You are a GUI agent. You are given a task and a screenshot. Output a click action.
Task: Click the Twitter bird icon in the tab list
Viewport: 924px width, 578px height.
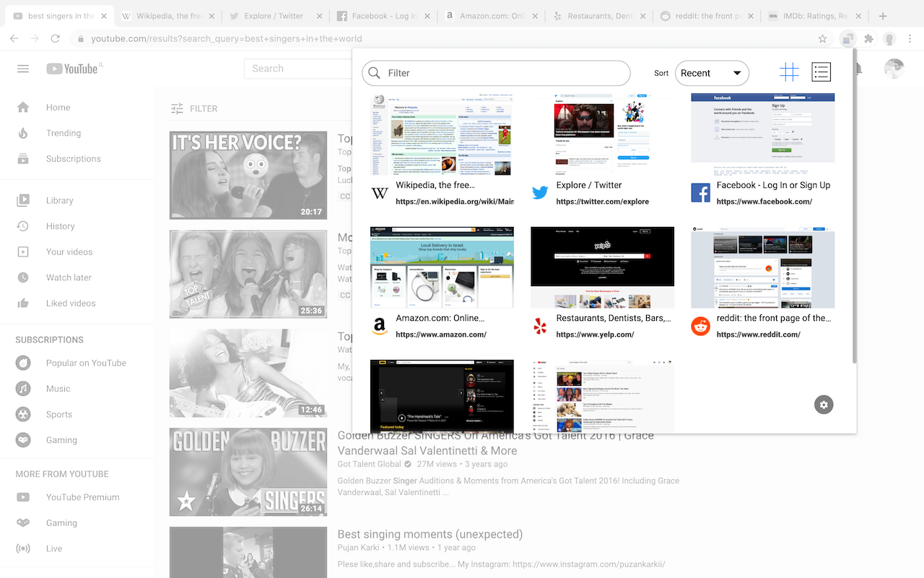[x=539, y=192]
